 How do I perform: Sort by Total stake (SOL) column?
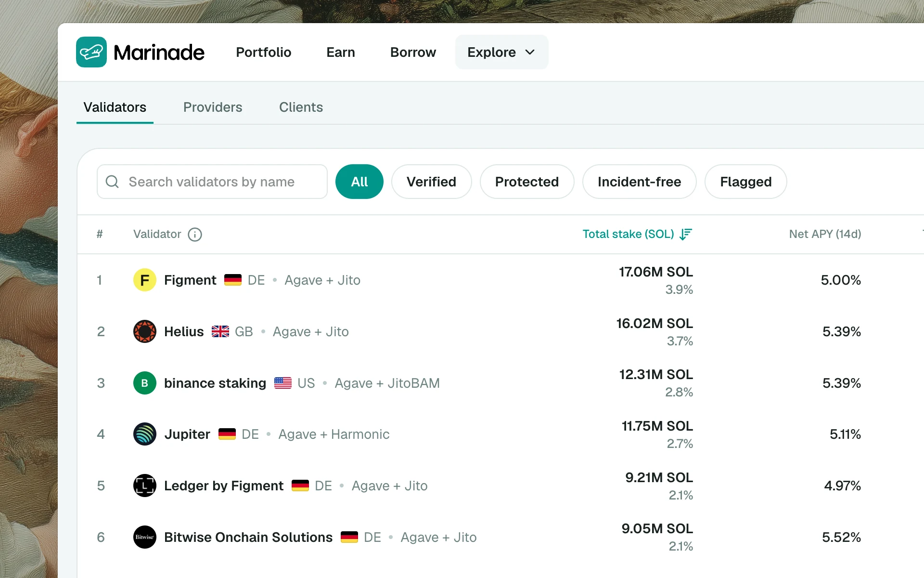(x=637, y=235)
